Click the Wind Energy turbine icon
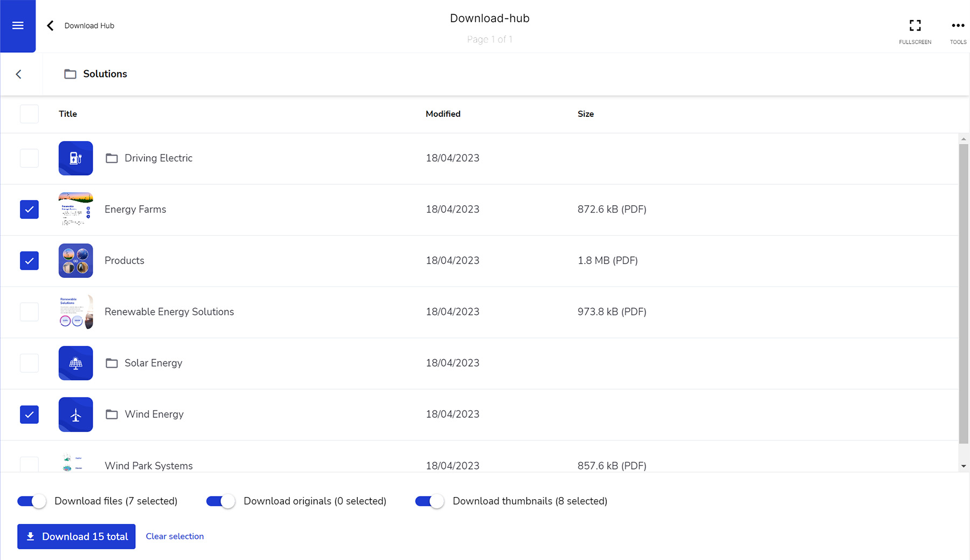Screen dimensions: 970x560 75,414
